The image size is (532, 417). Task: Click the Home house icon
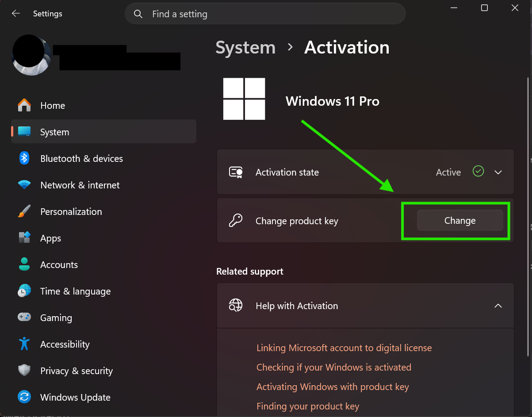pyautogui.click(x=24, y=105)
